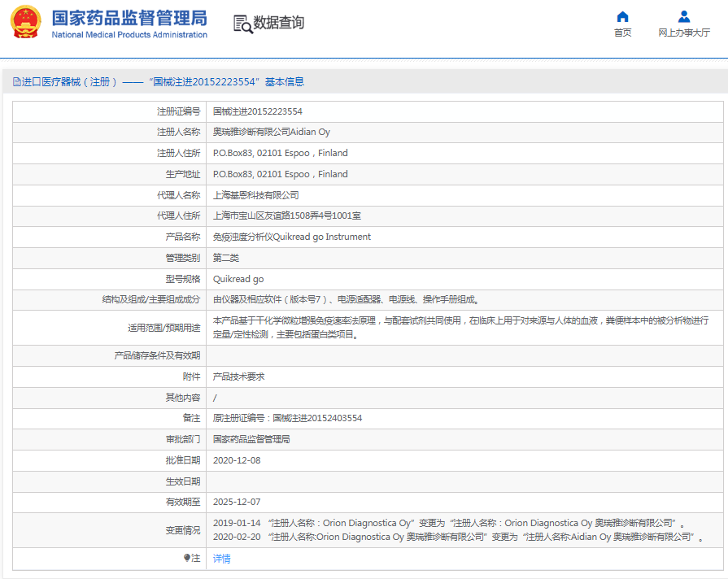This screenshot has width=728, height=579.
Task: Click the bullet icon beside 注
Action: point(187,558)
